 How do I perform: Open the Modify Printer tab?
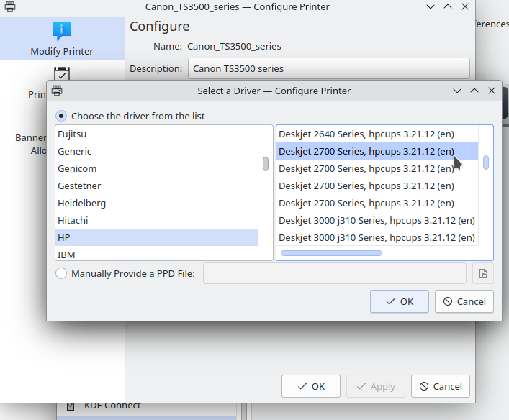[62, 38]
